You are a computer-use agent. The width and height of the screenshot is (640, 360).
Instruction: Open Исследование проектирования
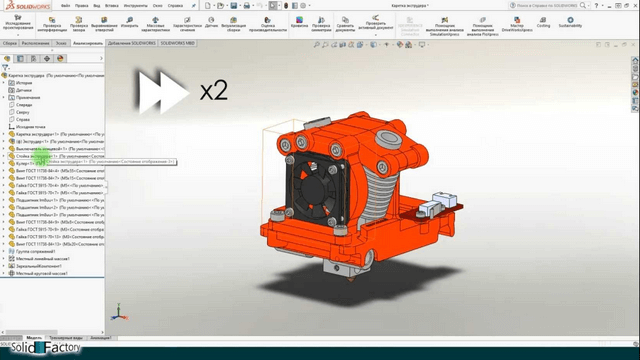pyautogui.click(x=18, y=22)
